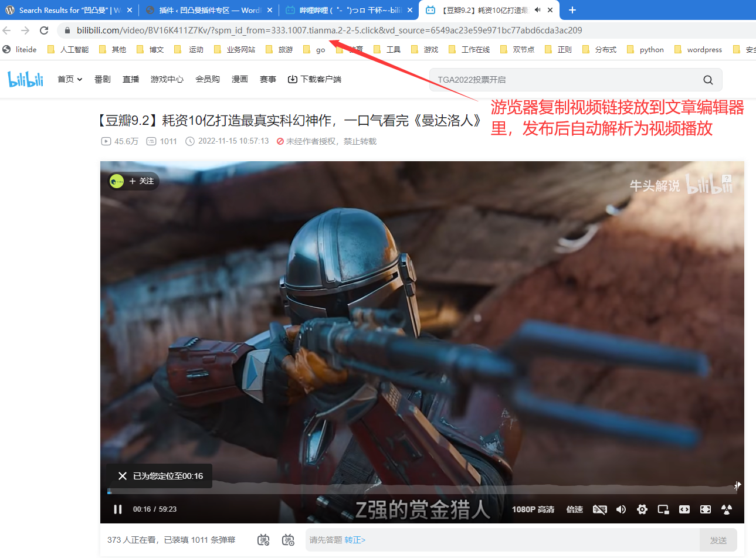756x558 pixels.
Task: Click the 45.6万 play count
Action: point(120,141)
